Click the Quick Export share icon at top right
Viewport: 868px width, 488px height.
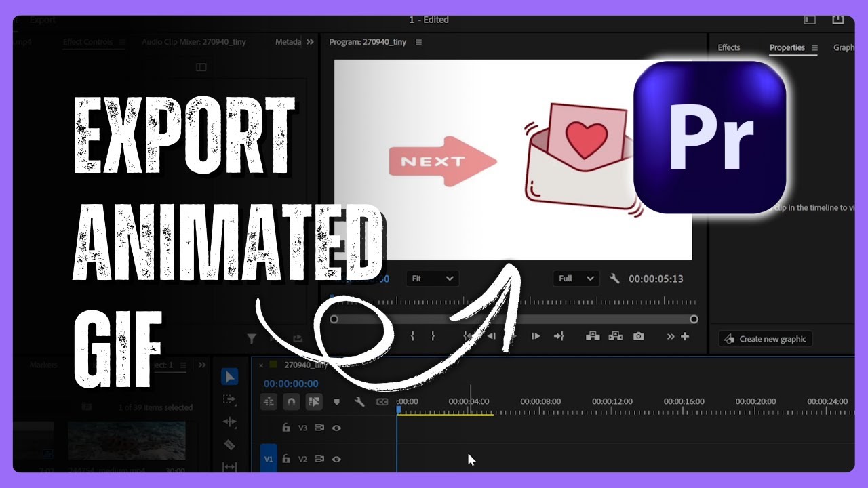tap(838, 20)
